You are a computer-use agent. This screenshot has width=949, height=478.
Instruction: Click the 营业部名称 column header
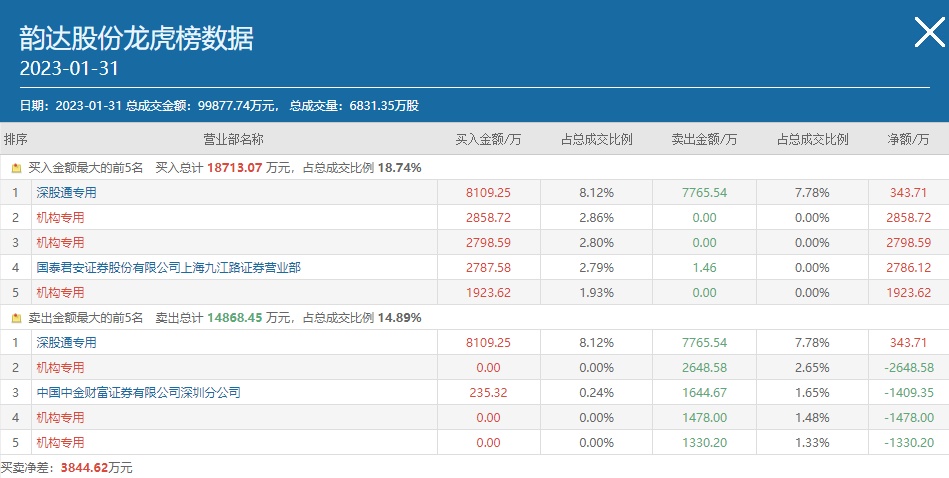(233, 139)
